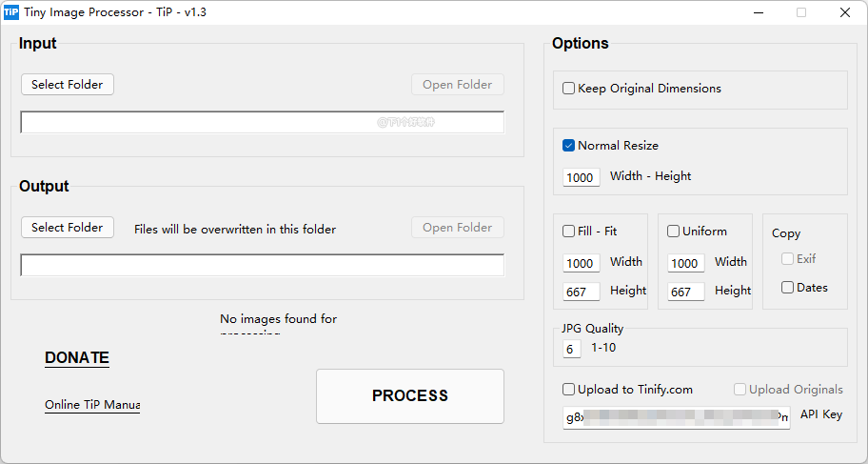This screenshot has height=464, width=868.
Task: Focus the Fill - Fit Height field
Action: (x=581, y=293)
